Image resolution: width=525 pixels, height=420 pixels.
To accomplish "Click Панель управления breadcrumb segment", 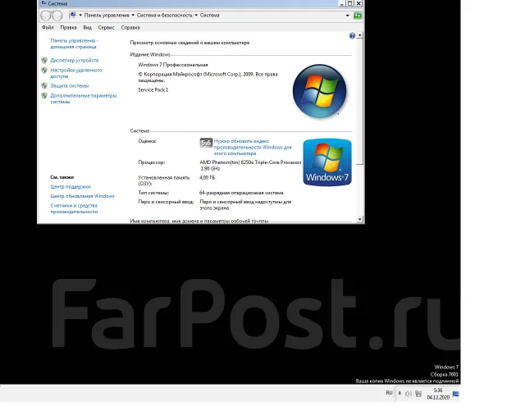I will [107, 16].
